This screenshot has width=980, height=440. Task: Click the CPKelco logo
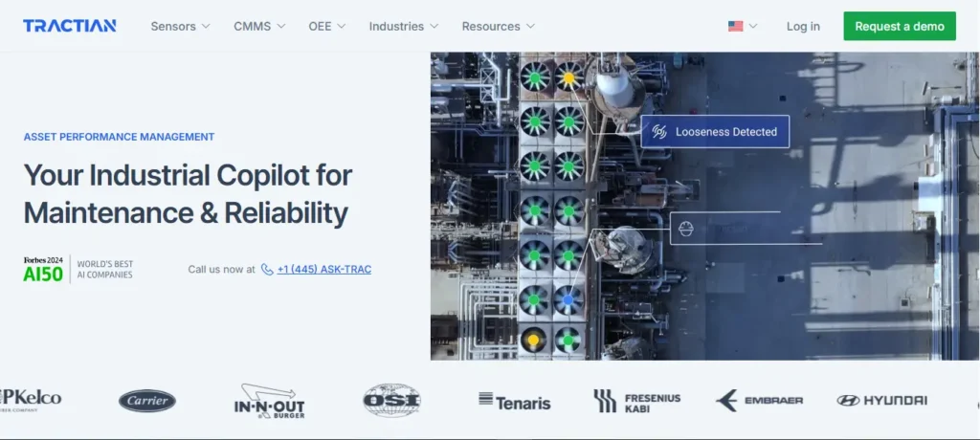click(x=31, y=401)
